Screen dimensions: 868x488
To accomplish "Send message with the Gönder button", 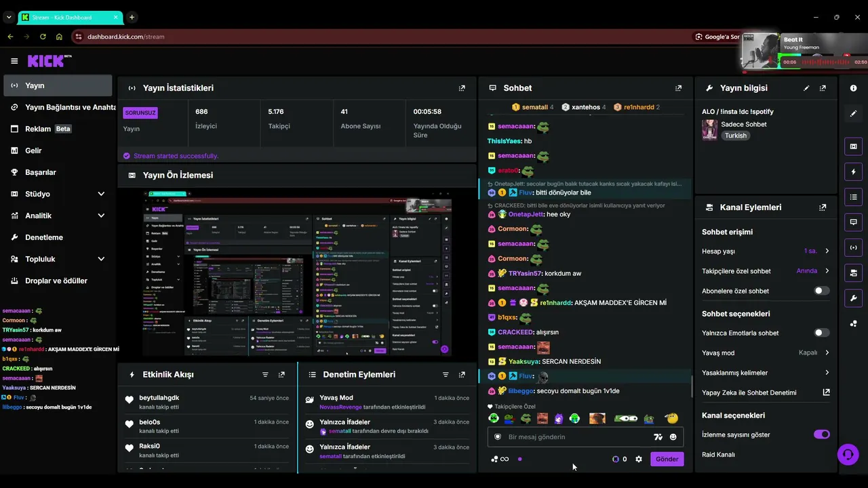I will 667,459.
